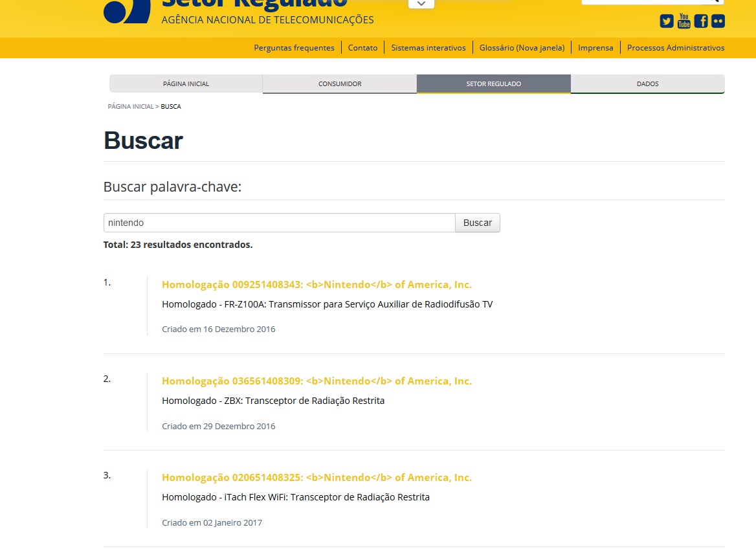The image size is (756, 558).
Task: Open result Homologação 020651408325
Action: pos(317,478)
